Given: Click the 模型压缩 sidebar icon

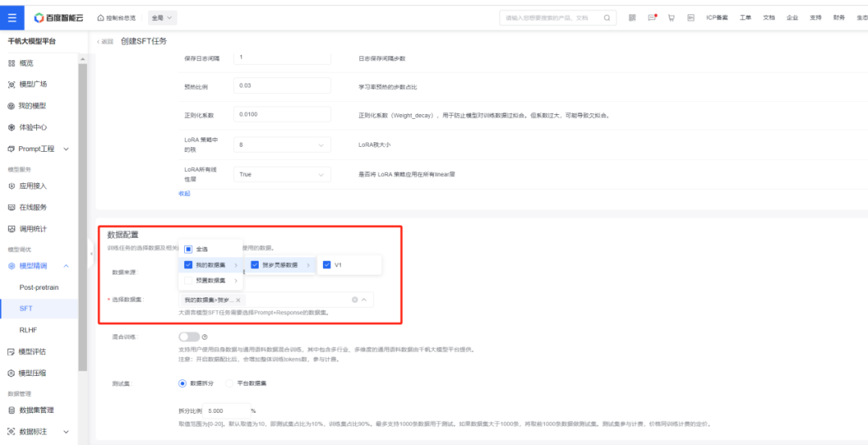Looking at the screenshot, I should [x=11, y=373].
